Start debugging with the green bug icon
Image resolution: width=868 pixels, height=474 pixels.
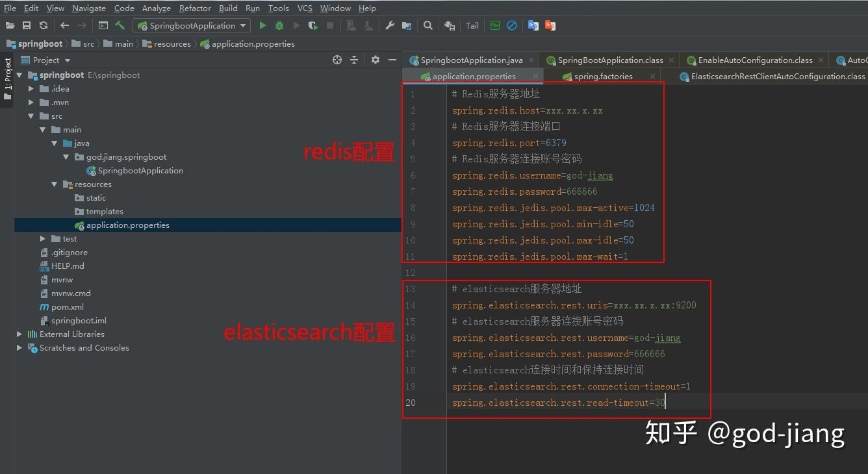click(279, 25)
